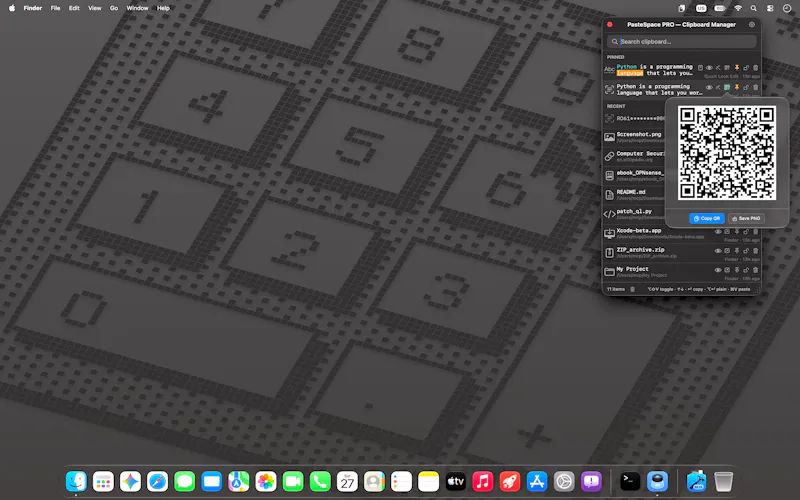Toggle the lock on second pinned Python item
This screenshot has height=500, width=800.
746,87
